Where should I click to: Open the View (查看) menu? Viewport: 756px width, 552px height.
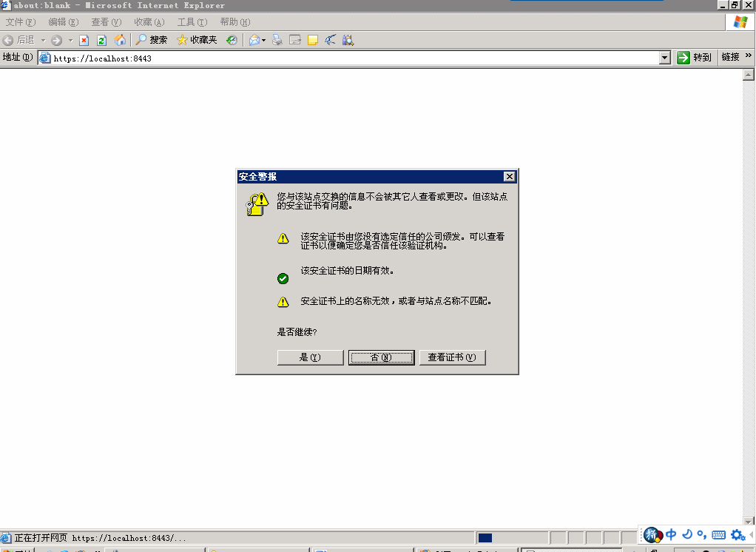(x=106, y=22)
